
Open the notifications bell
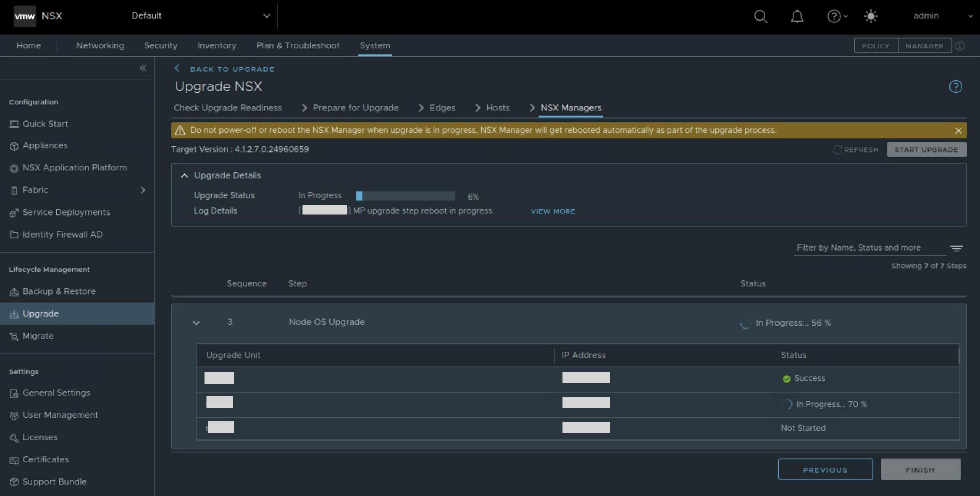click(797, 16)
